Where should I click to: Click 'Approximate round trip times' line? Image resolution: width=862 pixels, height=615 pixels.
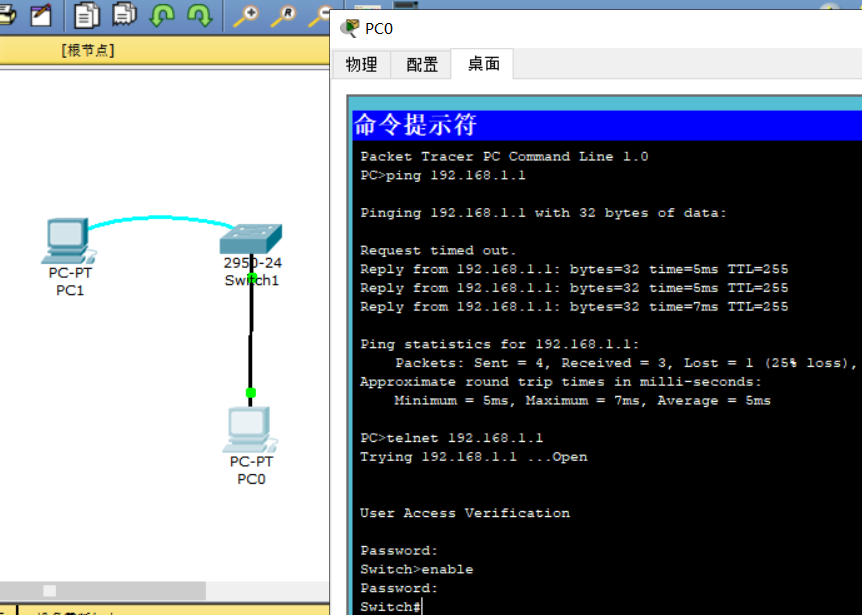[x=561, y=382]
